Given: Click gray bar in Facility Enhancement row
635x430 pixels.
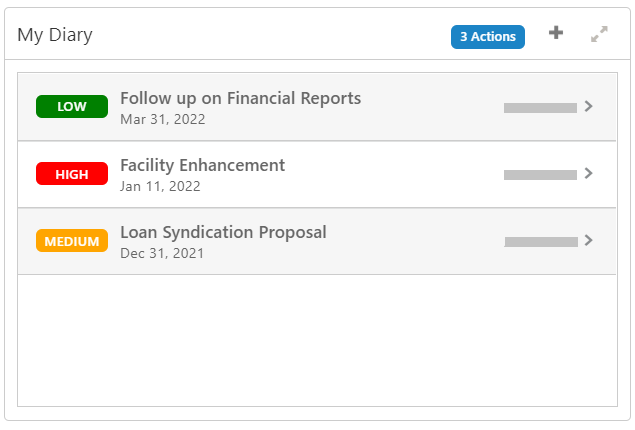Looking at the screenshot, I should pyautogui.click(x=540, y=174).
